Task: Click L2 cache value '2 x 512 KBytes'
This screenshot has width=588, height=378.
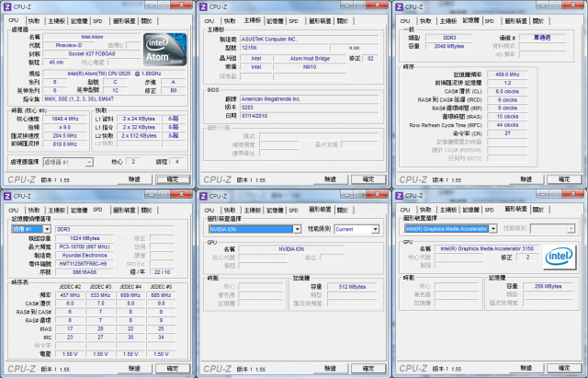Action: click(139, 135)
